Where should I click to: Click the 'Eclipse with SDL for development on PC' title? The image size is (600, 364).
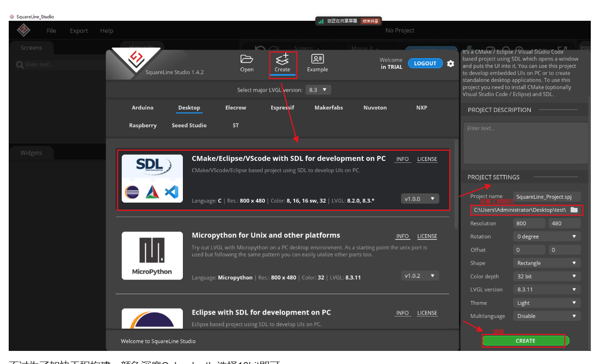tap(261, 312)
